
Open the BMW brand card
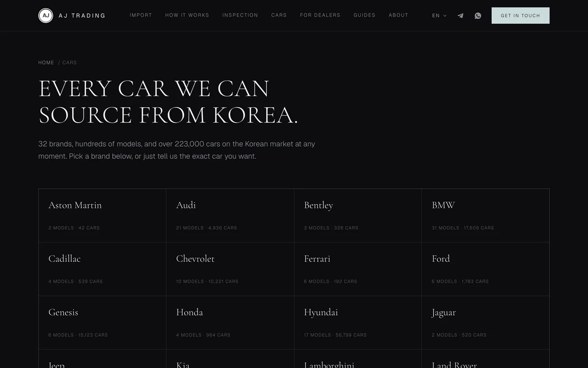(x=486, y=216)
